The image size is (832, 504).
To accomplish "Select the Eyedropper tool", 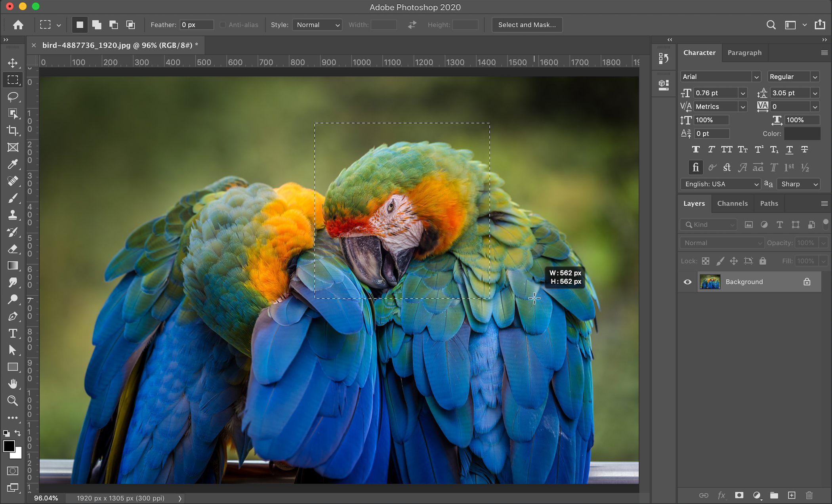I will (x=13, y=164).
